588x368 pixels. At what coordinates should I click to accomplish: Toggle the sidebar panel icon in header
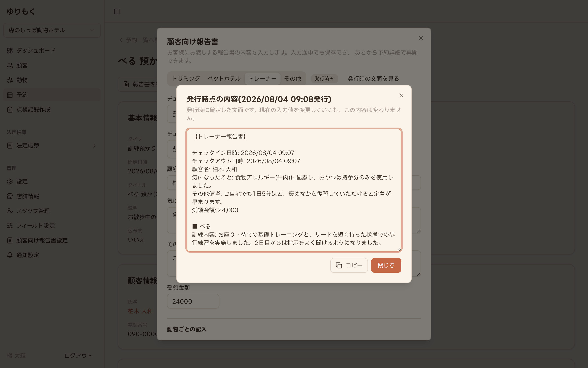[117, 11]
